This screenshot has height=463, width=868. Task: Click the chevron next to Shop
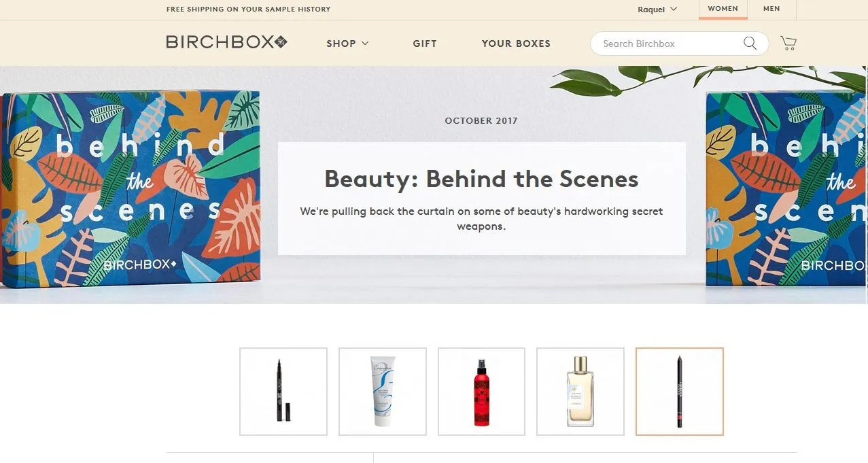[365, 44]
